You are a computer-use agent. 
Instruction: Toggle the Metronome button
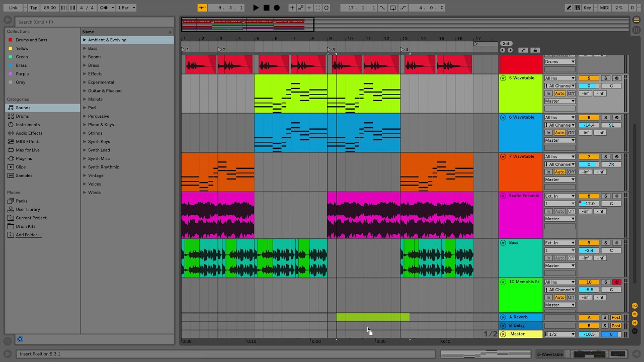click(106, 8)
